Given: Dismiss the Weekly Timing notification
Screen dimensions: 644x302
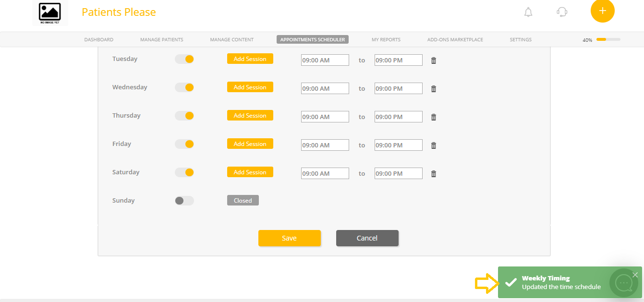Looking at the screenshot, I should pos(635,275).
